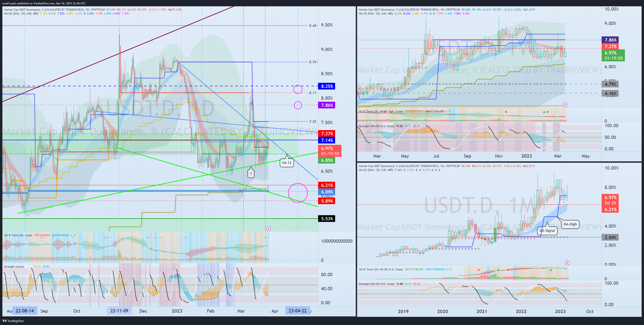Click the lightning bolt icon on the 1M chart

click(x=567, y=263)
